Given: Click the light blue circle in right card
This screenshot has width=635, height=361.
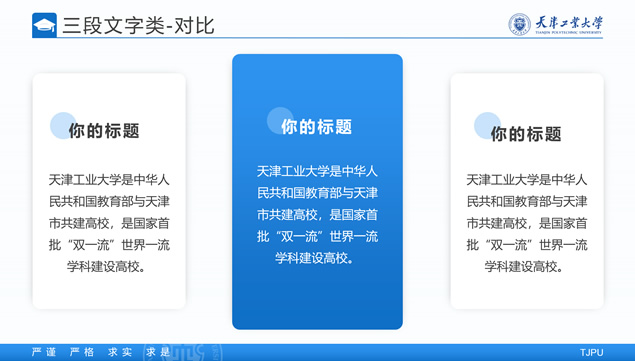Looking at the screenshot, I should 487,126.
